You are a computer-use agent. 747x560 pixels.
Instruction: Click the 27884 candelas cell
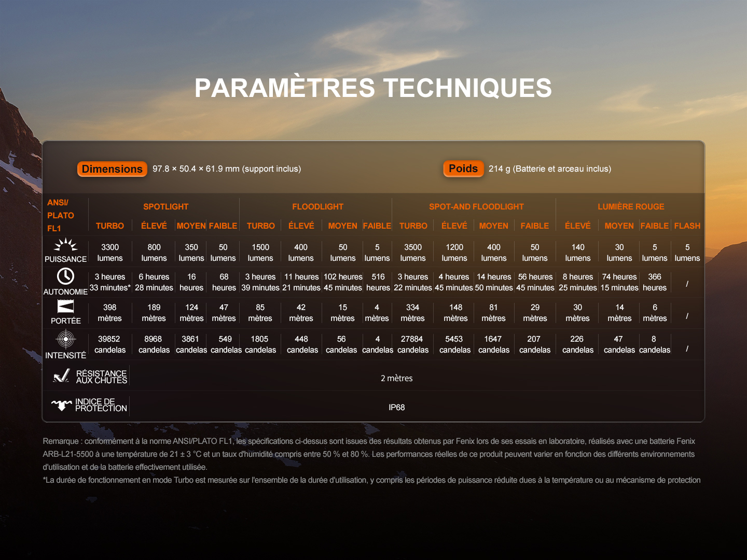[x=413, y=344]
